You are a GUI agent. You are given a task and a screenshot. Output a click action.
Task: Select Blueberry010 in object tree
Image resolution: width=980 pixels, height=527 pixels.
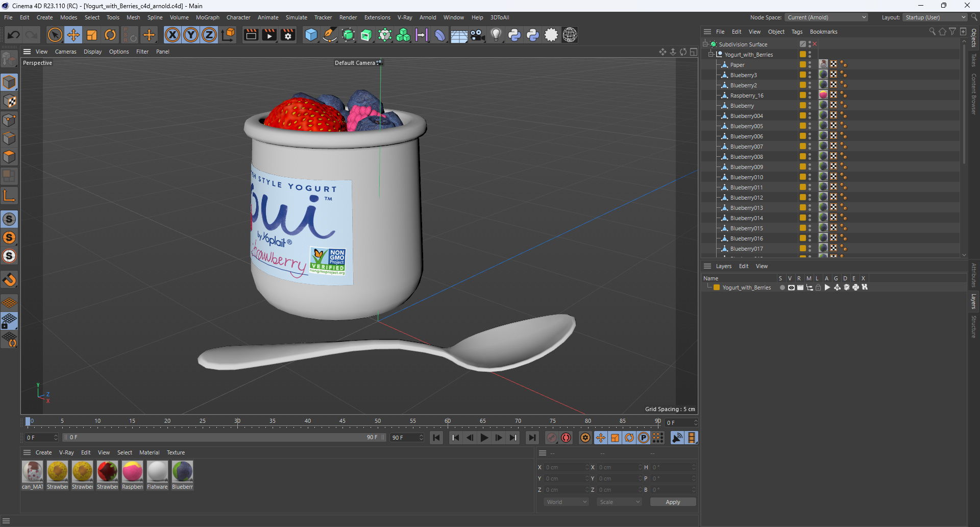point(746,177)
